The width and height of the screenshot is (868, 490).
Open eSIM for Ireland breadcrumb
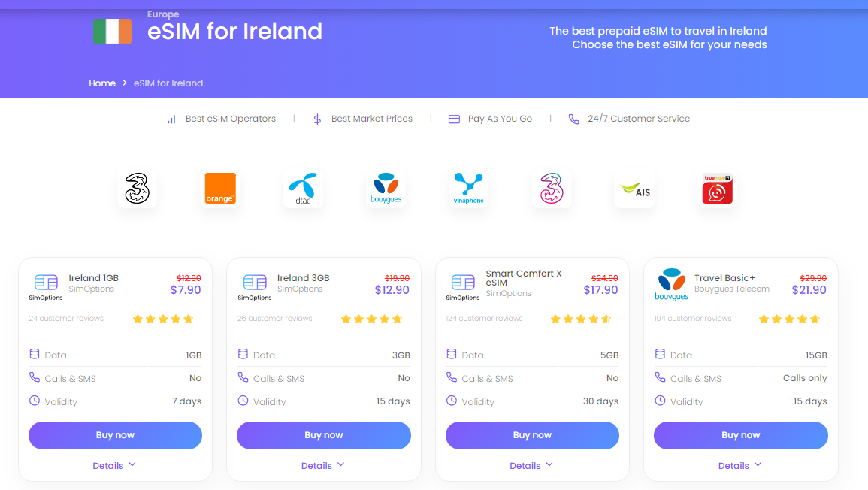click(x=168, y=83)
